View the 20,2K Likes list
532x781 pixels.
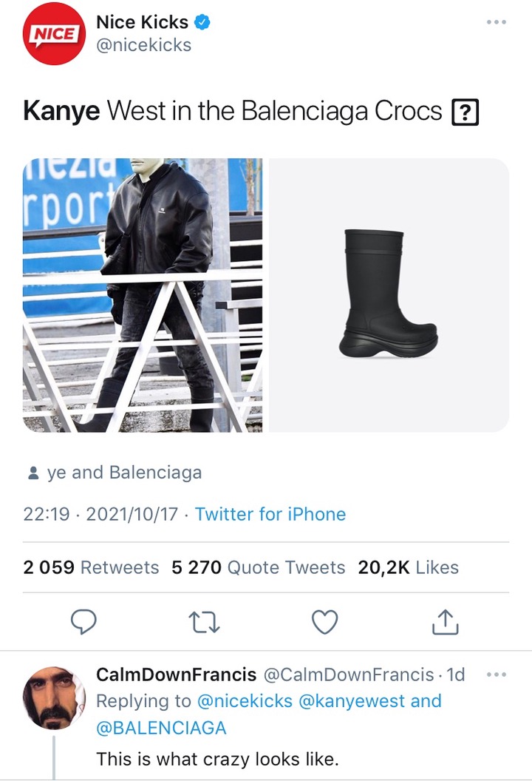click(x=408, y=567)
